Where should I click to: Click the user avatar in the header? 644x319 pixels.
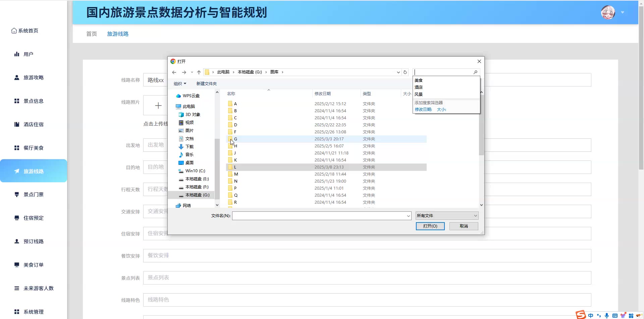608,12
